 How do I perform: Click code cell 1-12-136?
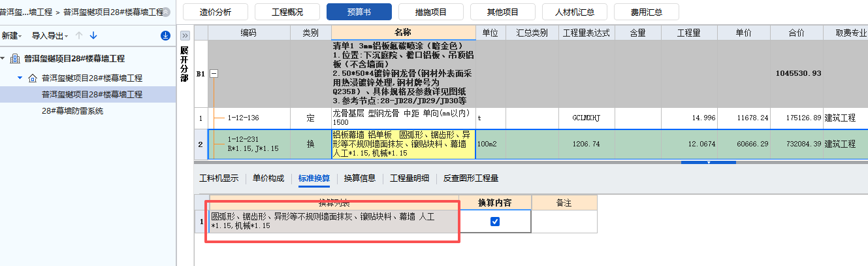click(x=248, y=118)
